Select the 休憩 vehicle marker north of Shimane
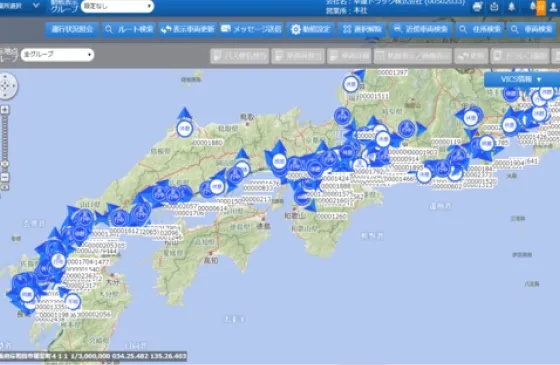 [x=185, y=128]
